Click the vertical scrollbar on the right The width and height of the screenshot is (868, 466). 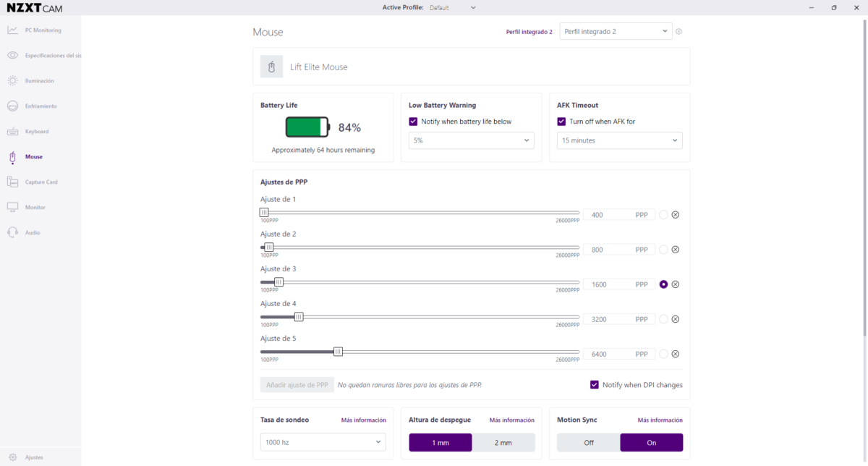864,177
